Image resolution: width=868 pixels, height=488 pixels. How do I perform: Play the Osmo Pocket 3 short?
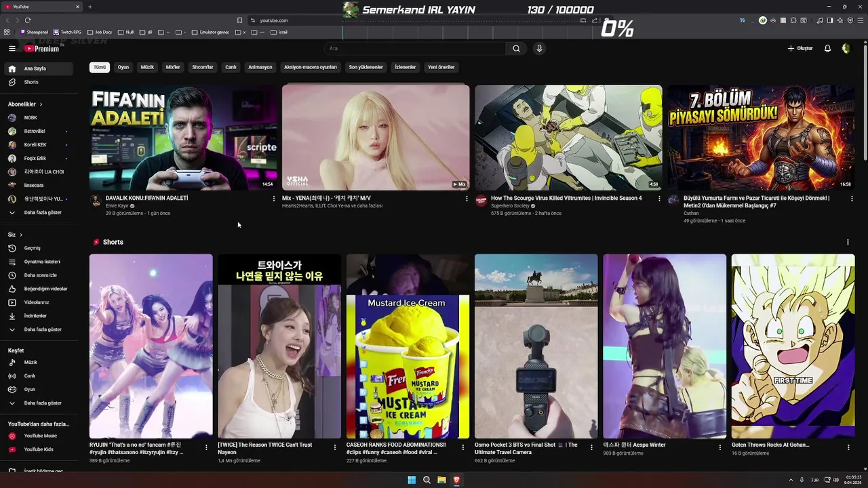(x=536, y=346)
